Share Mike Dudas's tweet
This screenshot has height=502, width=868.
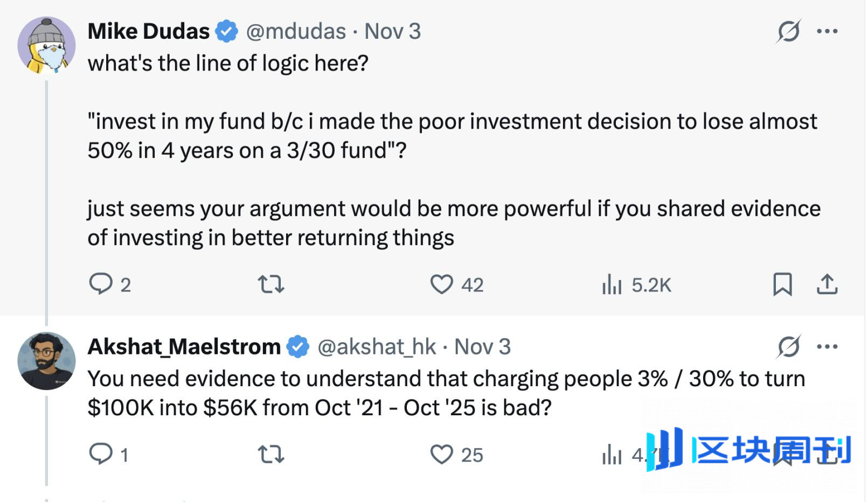pyautogui.click(x=827, y=284)
